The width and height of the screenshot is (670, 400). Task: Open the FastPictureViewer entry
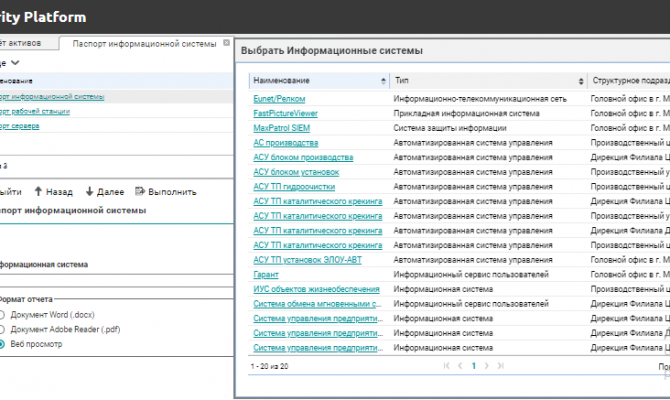[286, 114]
